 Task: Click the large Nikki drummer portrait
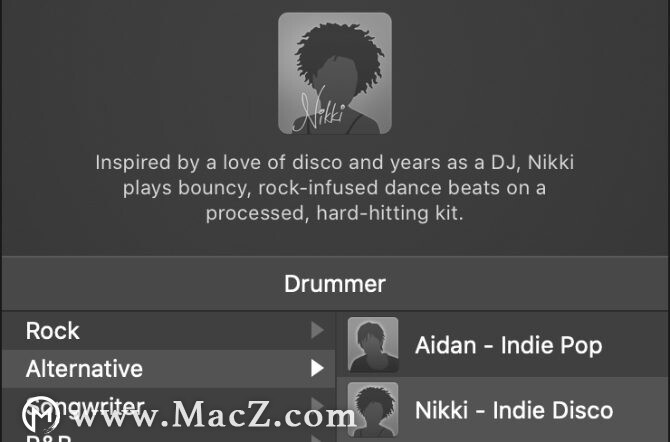[x=335, y=73]
